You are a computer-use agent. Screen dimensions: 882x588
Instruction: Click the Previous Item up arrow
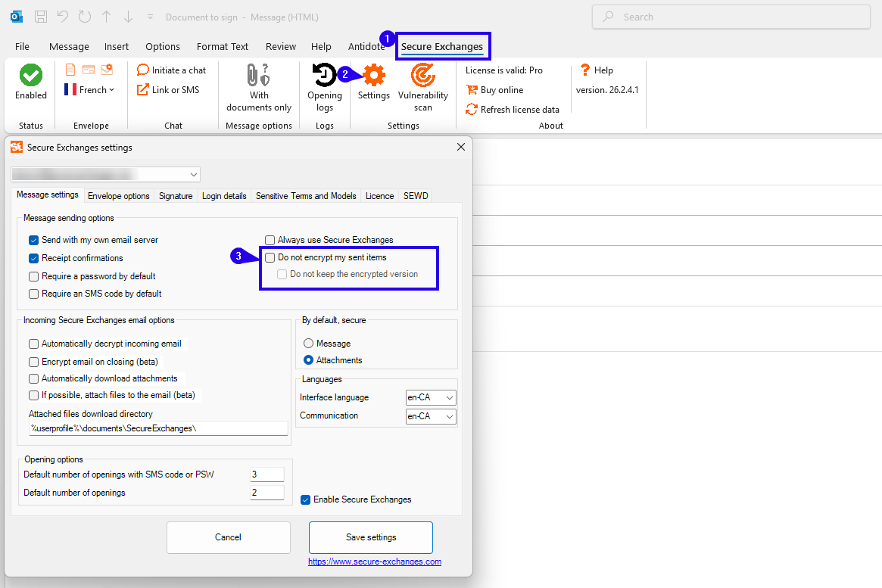click(106, 17)
